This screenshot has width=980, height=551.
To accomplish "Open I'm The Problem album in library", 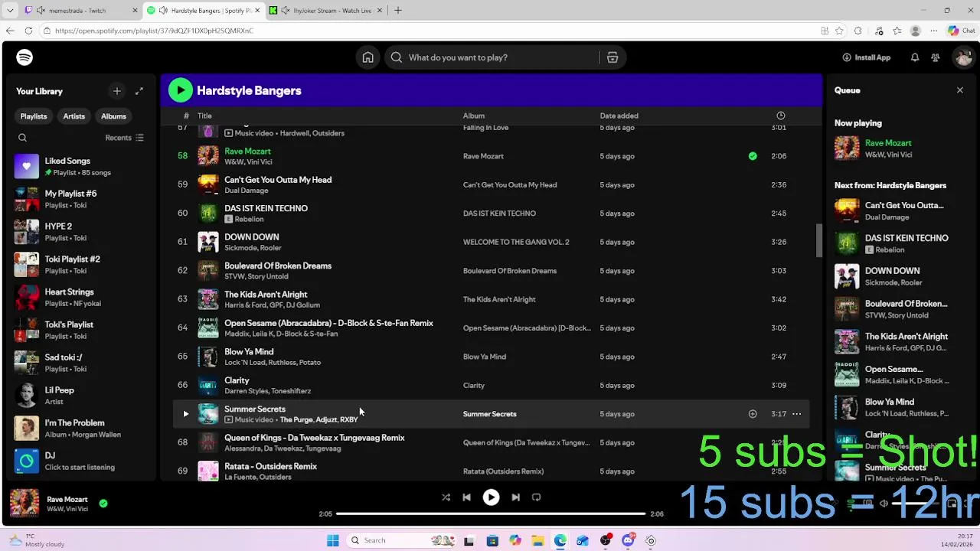I will tap(80, 429).
